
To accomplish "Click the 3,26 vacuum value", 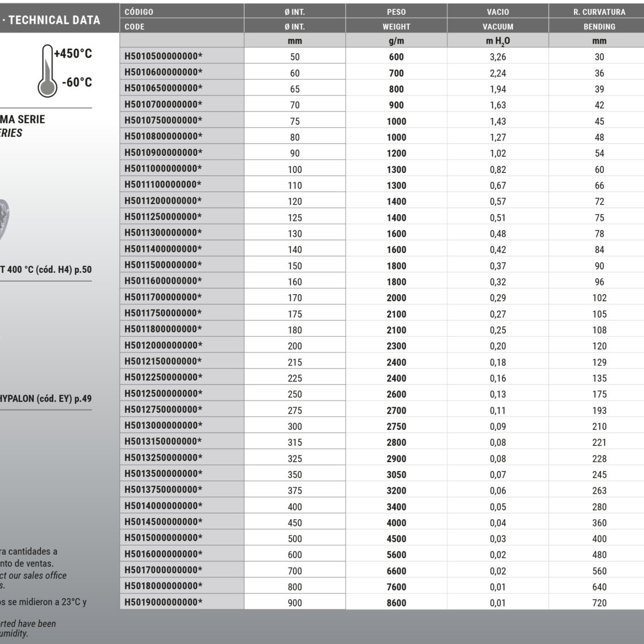I will pyautogui.click(x=498, y=57).
